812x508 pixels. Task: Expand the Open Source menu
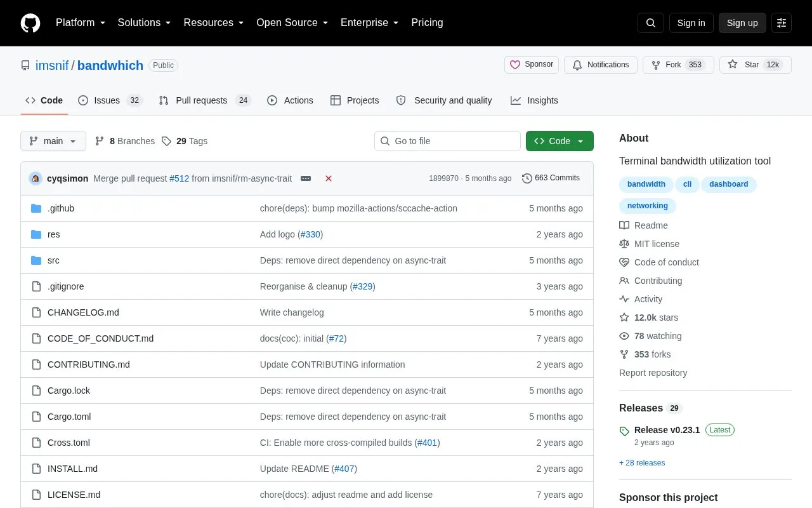click(292, 23)
